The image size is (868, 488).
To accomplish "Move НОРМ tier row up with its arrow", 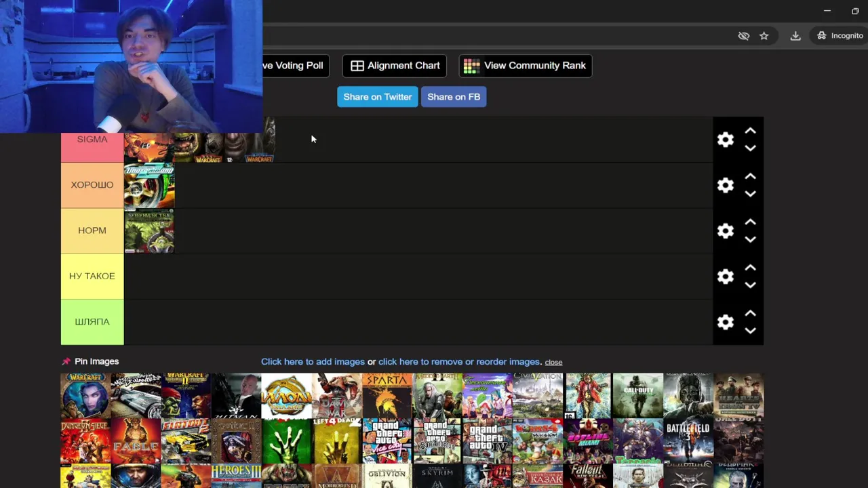I will 750,222.
